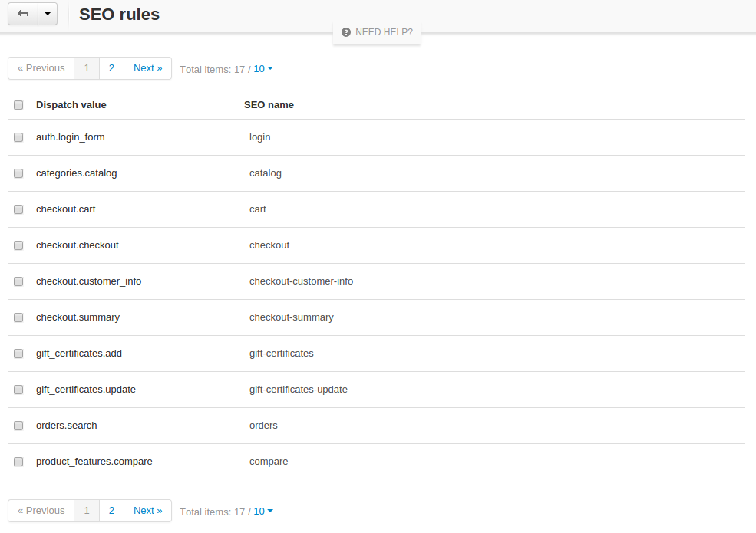756x533 pixels.
Task: Select the gift_certificates.add row checkbox
Action: point(18,354)
